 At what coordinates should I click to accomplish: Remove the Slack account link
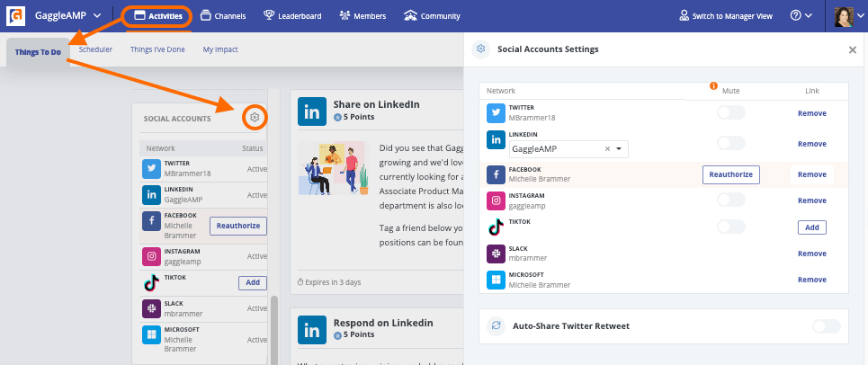coord(811,254)
